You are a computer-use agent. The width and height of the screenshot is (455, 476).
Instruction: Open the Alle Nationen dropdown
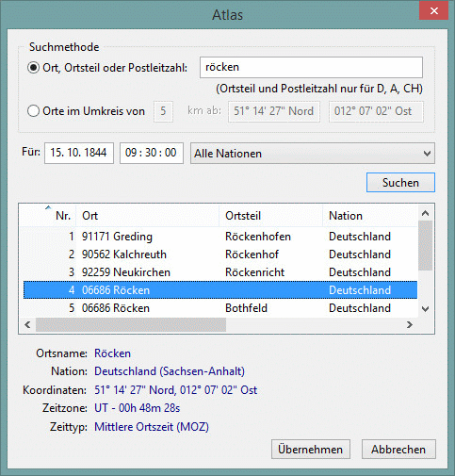pyautogui.click(x=313, y=154)
